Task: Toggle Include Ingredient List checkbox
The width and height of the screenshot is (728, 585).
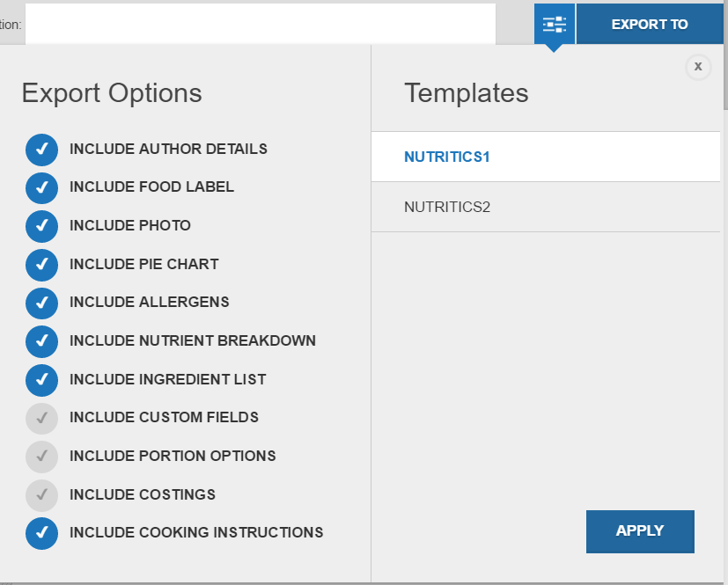Action: click(41, 380)
